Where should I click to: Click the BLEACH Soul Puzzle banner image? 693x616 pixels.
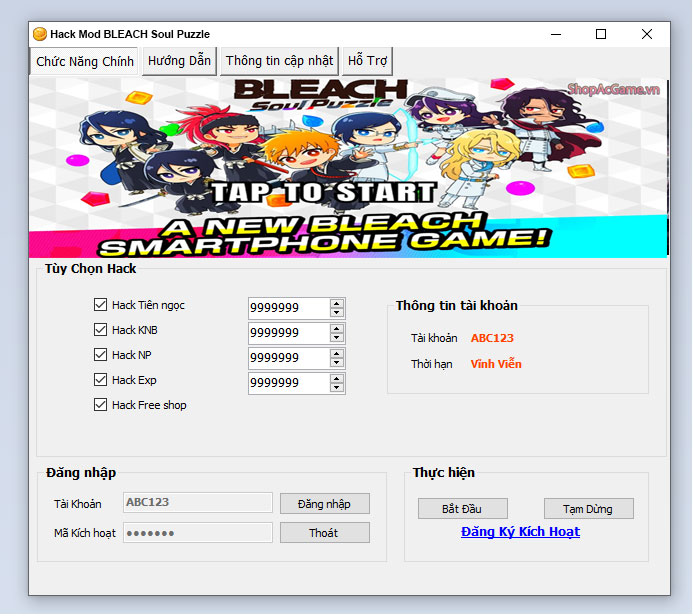[348, 167]
